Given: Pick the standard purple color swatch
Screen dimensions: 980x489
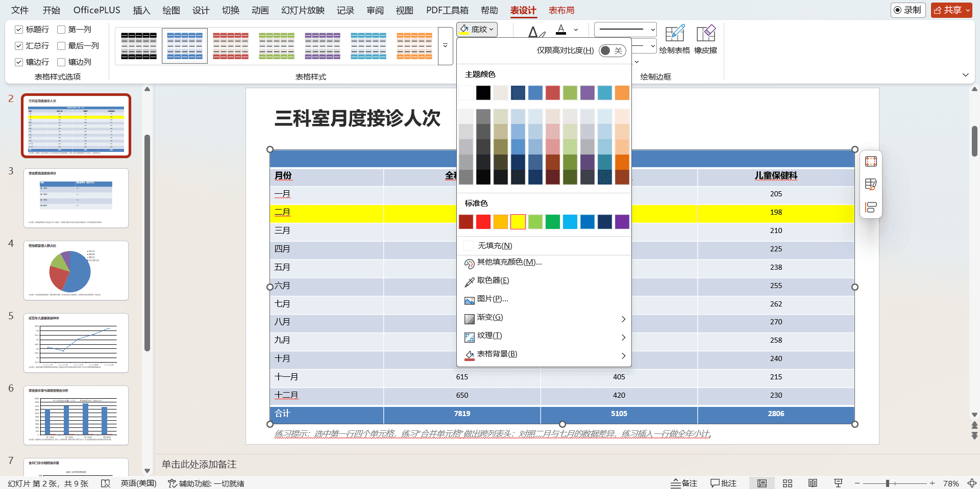Looking at the screenshot, I should coord(622,222).
